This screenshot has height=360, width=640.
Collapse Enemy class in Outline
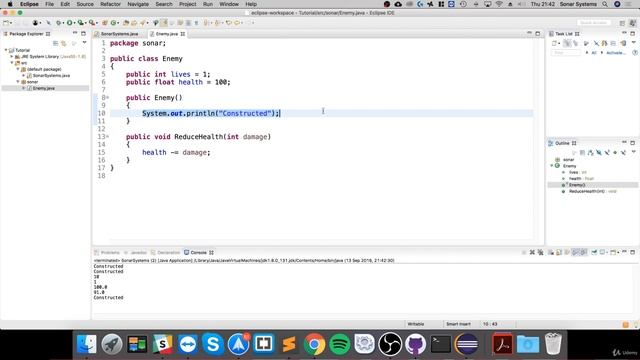click(x=552, y=166)
